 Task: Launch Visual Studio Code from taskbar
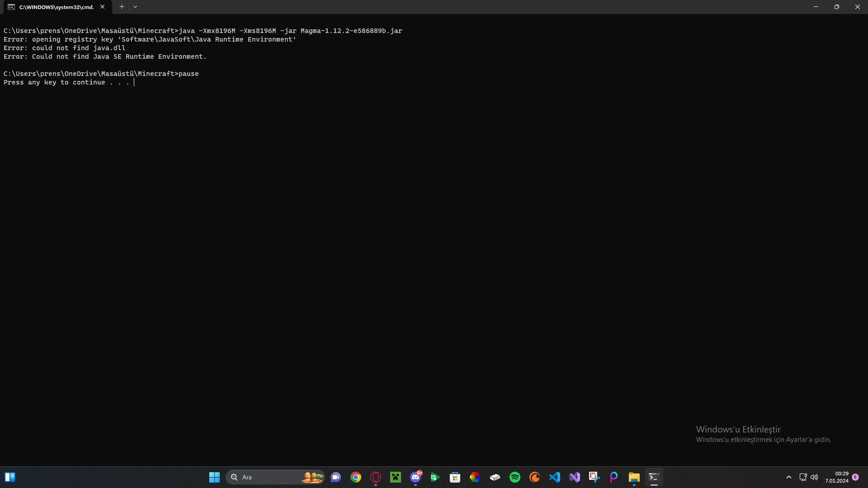click(x=555, y=477)
